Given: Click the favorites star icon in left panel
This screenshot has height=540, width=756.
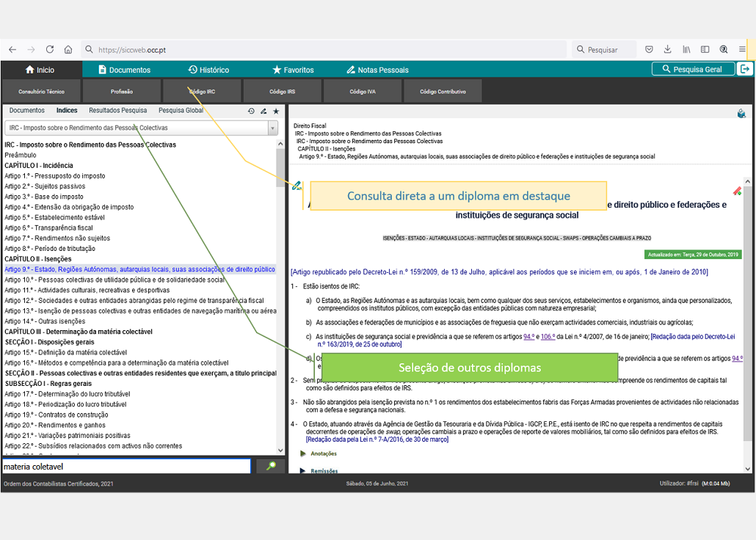Looking at the screenshot, I should [x=276, y=111].
